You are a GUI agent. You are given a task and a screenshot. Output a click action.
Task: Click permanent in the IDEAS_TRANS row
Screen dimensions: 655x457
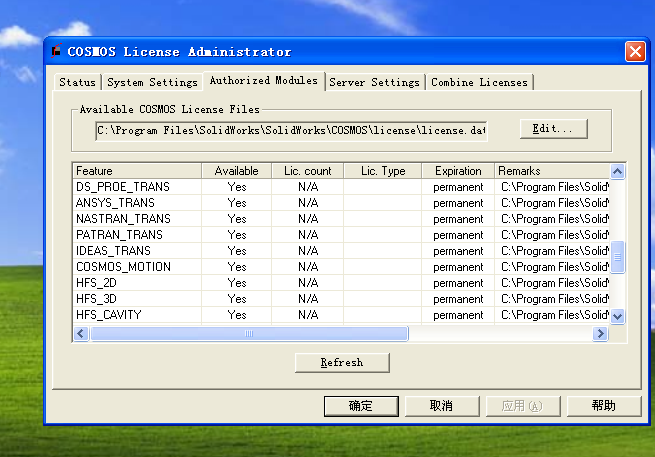pyautogui.click(x=458, y=251)
